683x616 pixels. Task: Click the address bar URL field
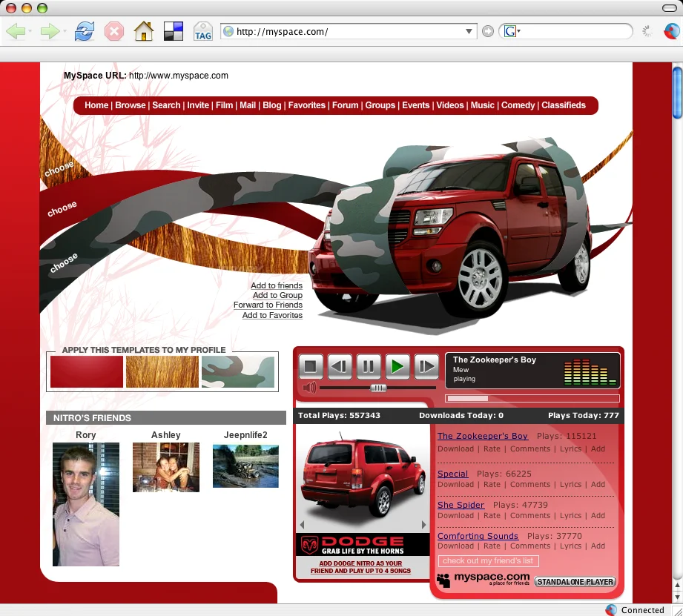pyautogui.click(x=349, y=31)
